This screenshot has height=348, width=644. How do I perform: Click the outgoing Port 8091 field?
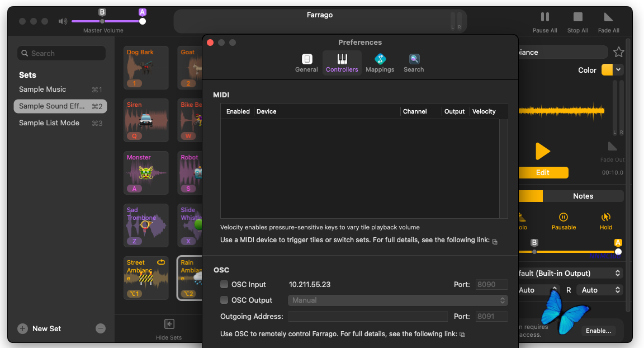[491, 316]
